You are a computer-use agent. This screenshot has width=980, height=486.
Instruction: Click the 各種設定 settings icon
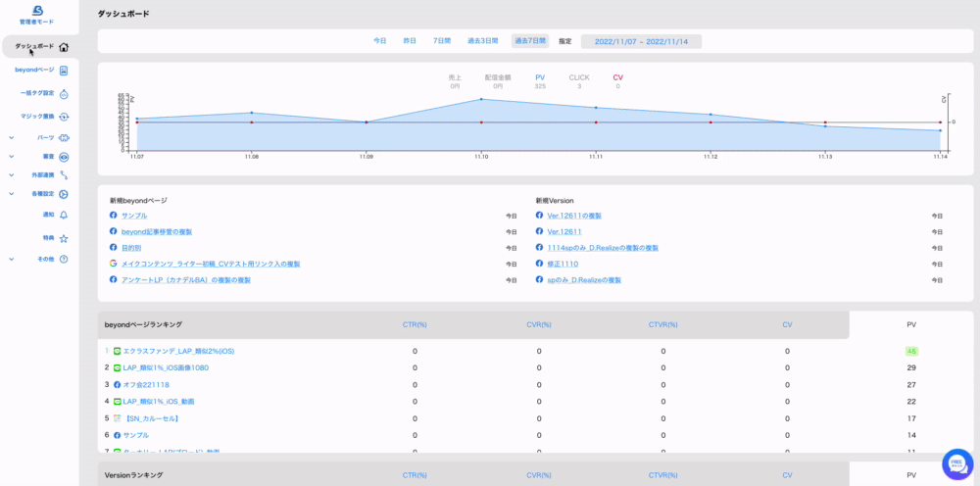(64, 194)
